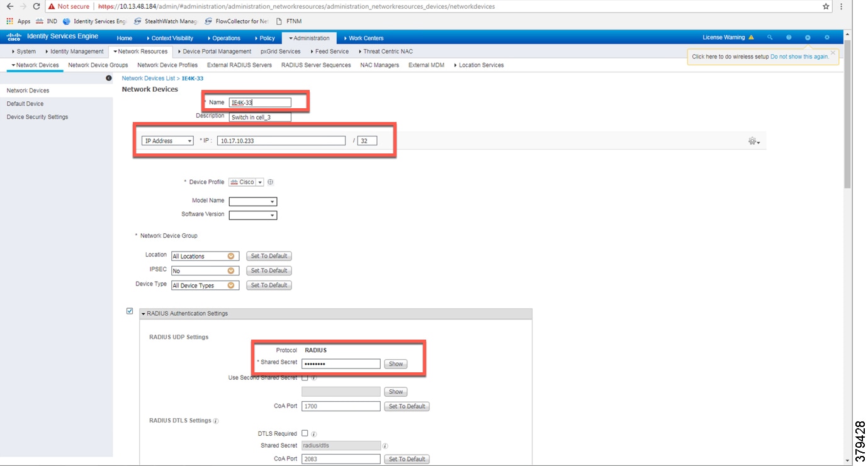
Task: Click the wireless setup play icon
Action: [808, 37]
